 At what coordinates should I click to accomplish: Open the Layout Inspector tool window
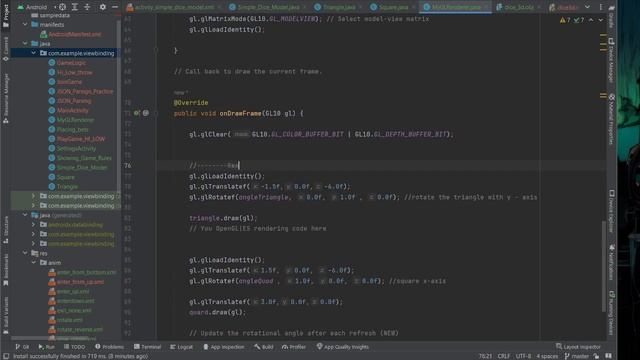[x=578, y=347]
